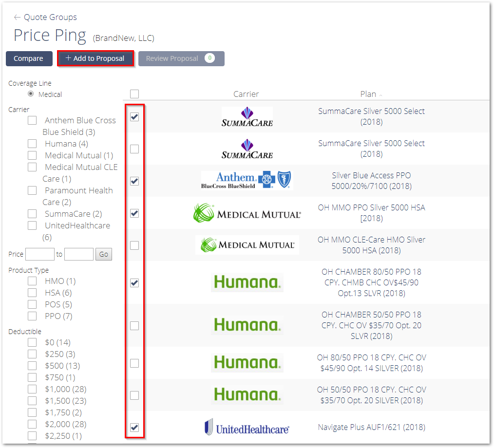Enable the Medical Mutual (1) carrier filter
This screenshot has width=494, height=448.
pos(32,155)
